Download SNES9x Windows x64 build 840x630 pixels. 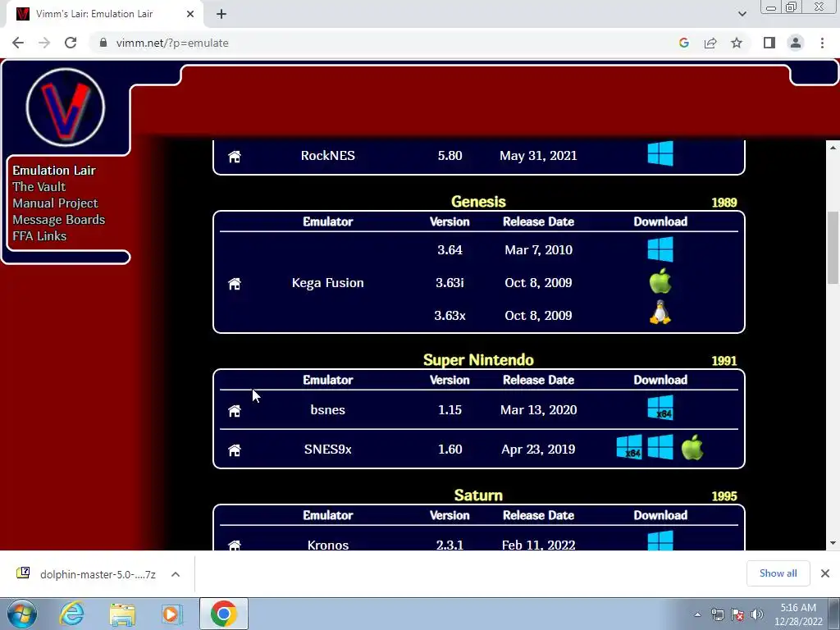click(629, 447)
